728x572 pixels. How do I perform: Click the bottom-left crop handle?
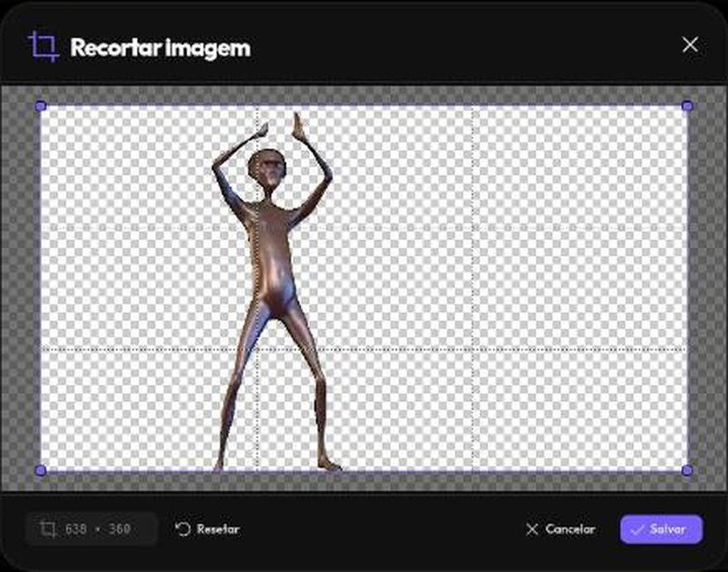click(41, 470)
